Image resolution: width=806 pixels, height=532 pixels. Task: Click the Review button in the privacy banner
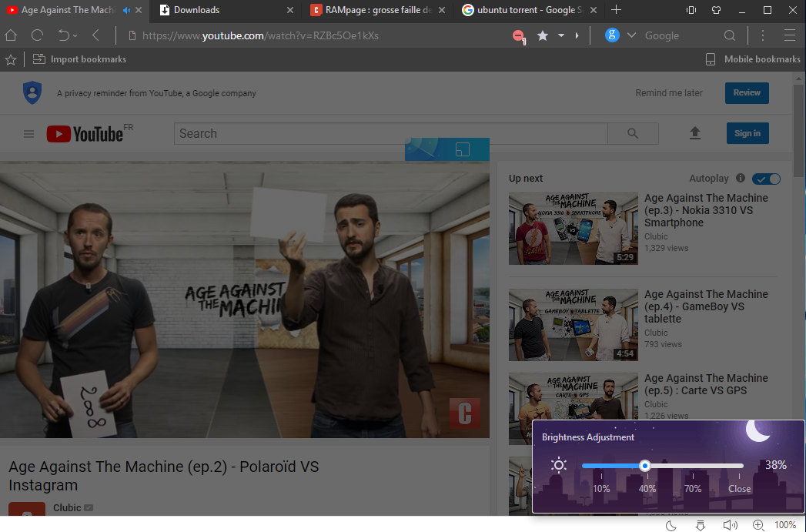click(746, 92)
